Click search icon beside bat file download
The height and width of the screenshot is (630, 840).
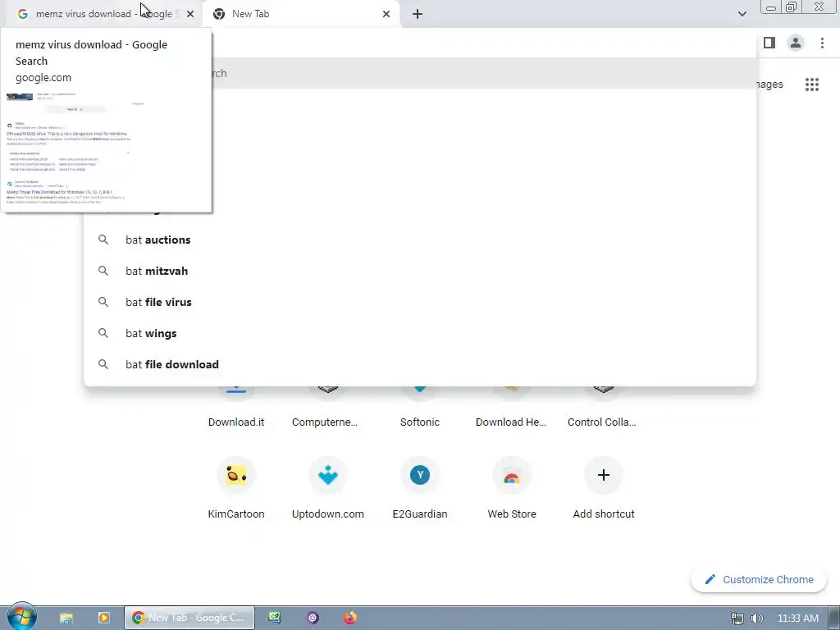tap(103, 363)
